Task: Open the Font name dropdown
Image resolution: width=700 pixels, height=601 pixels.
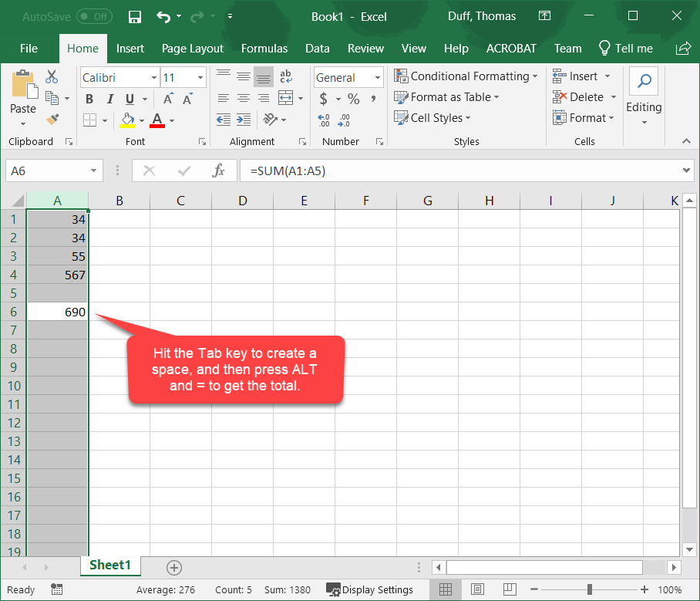Action: (x=153, y=77)
